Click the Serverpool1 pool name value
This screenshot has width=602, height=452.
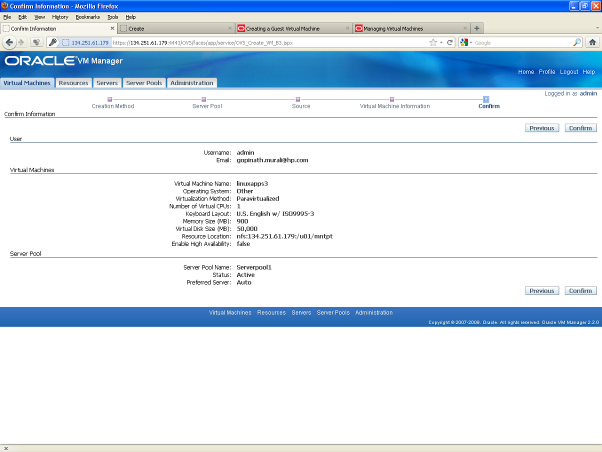point(254,267)
